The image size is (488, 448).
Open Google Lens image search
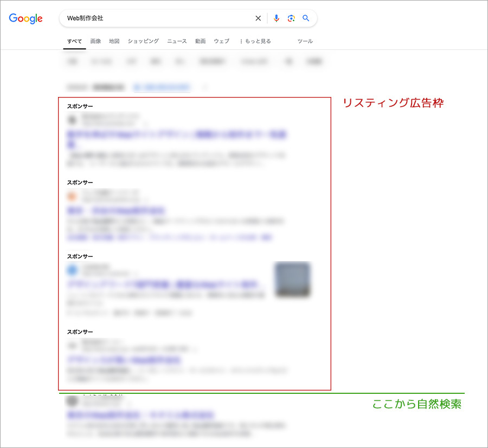[291, 18]
